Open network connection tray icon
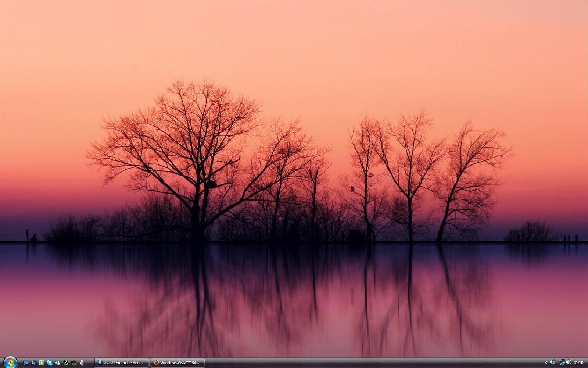The height and width of the screenshot is (368, 588). pyautogui.click(x=562, y=362)
